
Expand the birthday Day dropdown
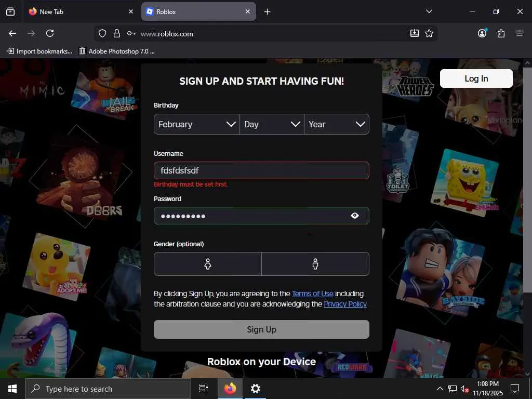click(272, 124)
